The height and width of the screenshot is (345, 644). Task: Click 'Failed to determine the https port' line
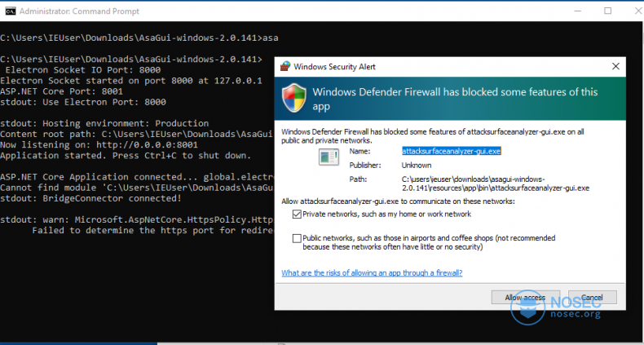coord(152,230)
